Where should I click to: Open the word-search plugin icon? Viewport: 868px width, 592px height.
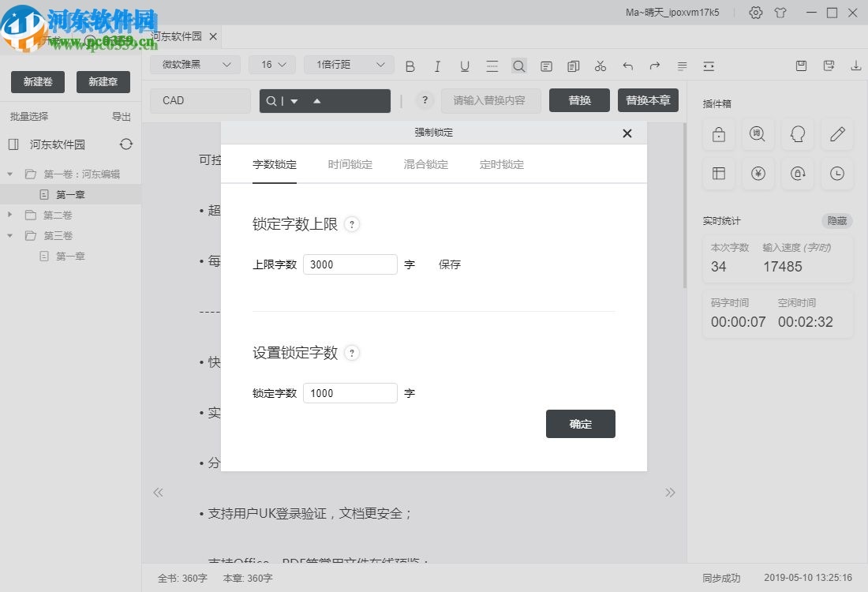tap(758, 134)
